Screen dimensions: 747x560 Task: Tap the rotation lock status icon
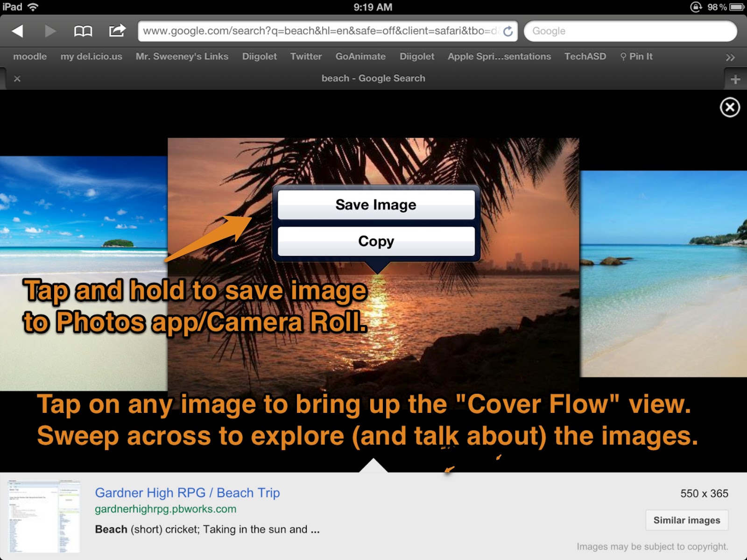pos(695,7)
